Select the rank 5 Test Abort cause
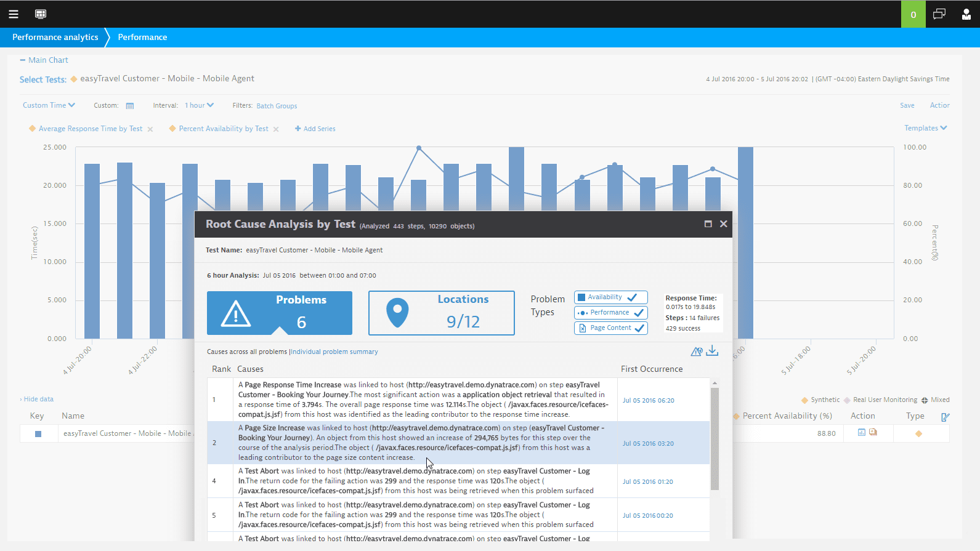Viewport: 980px width, 551px height. coord(458,515)
